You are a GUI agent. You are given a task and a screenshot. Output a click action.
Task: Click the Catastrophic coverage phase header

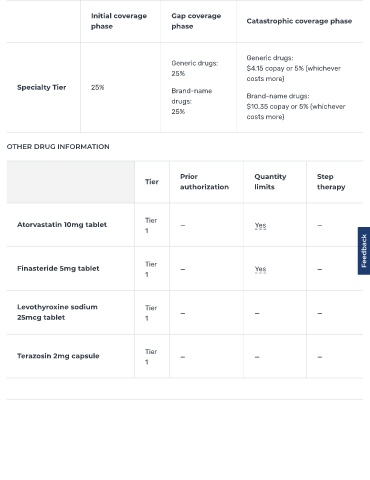point(299,21)
